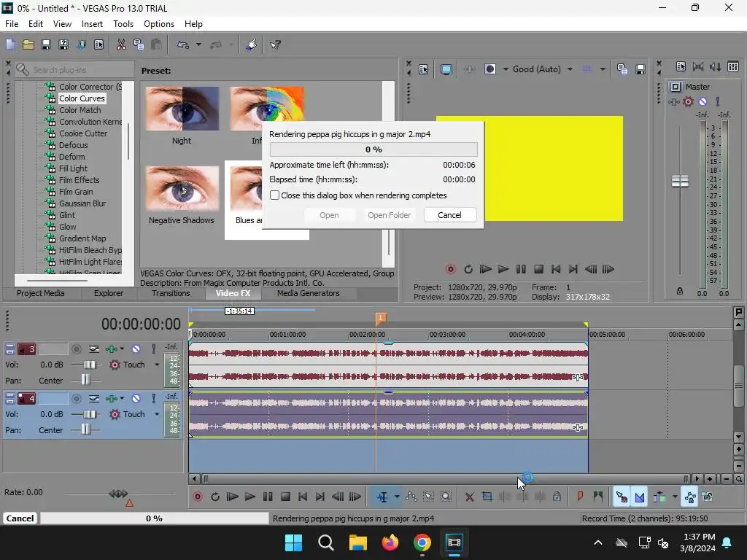Open Google Chrome from taskbar
Screen dimensions: 747x560
pyautogui.click(x=422, y=542)
